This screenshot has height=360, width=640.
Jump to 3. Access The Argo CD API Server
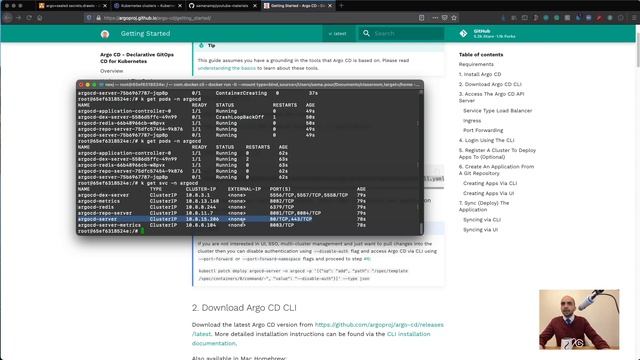(x=491, y=97)
